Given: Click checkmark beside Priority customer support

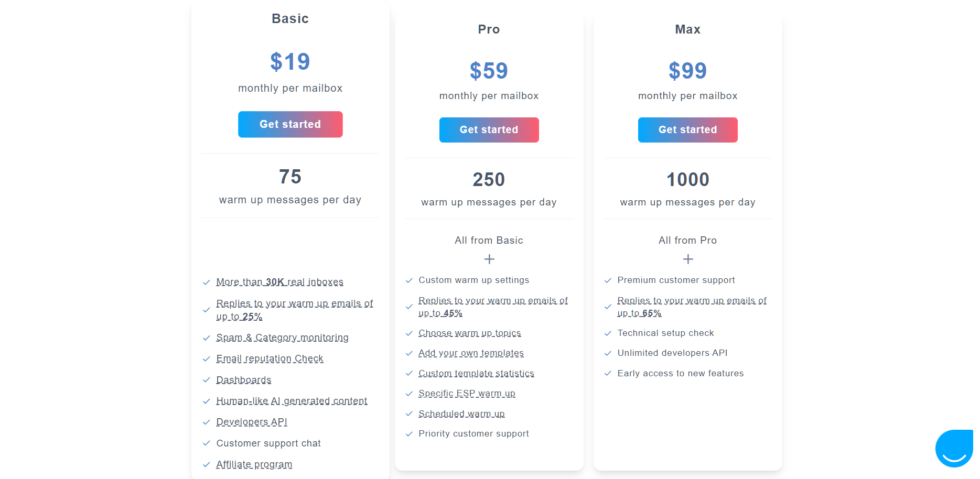Looking at the screenshot, I should pos(409,434).
